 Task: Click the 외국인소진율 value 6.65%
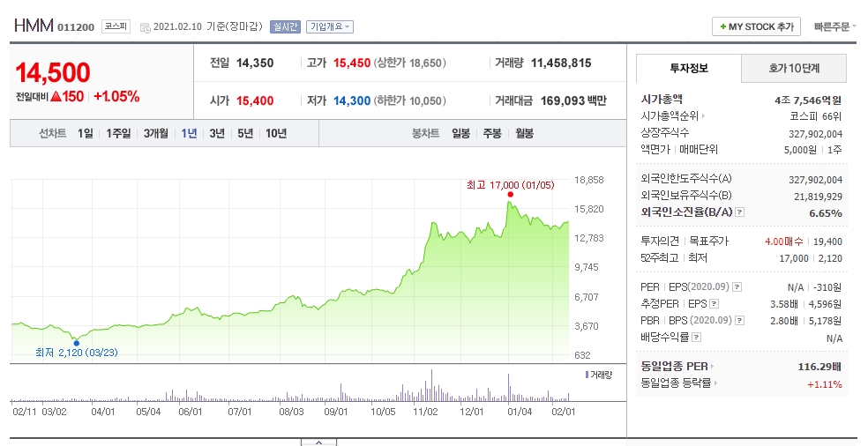click(826, 213)
